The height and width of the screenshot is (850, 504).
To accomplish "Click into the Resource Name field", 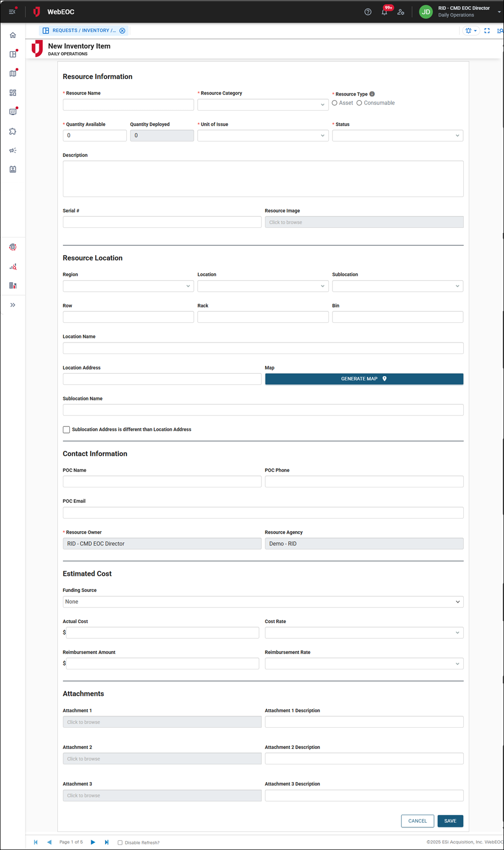I will pos(128,105).
